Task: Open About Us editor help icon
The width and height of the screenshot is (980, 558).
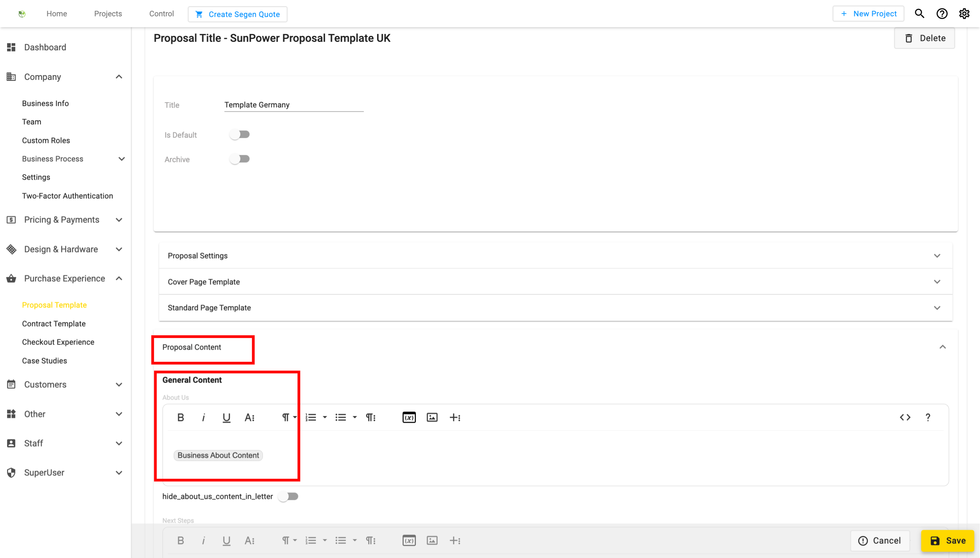Action: 928,417
